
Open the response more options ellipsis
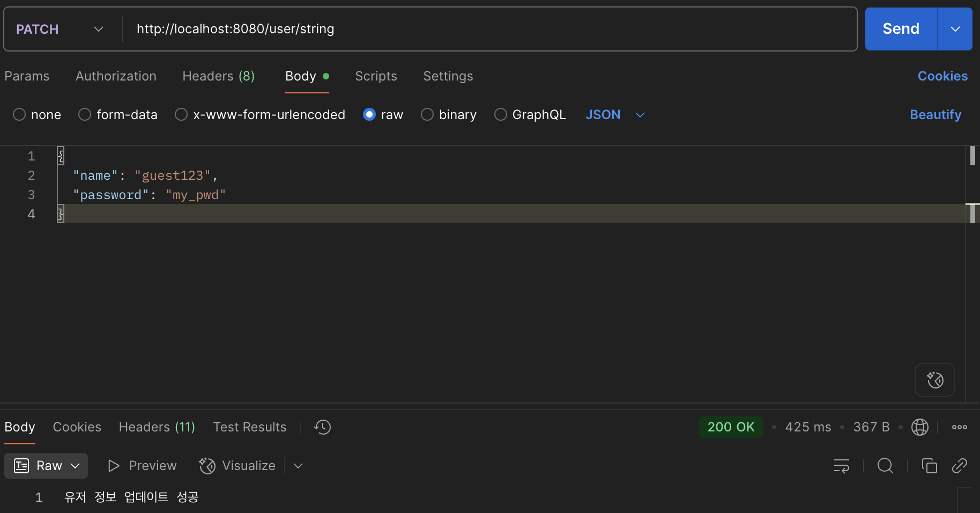tap(960, 427)
